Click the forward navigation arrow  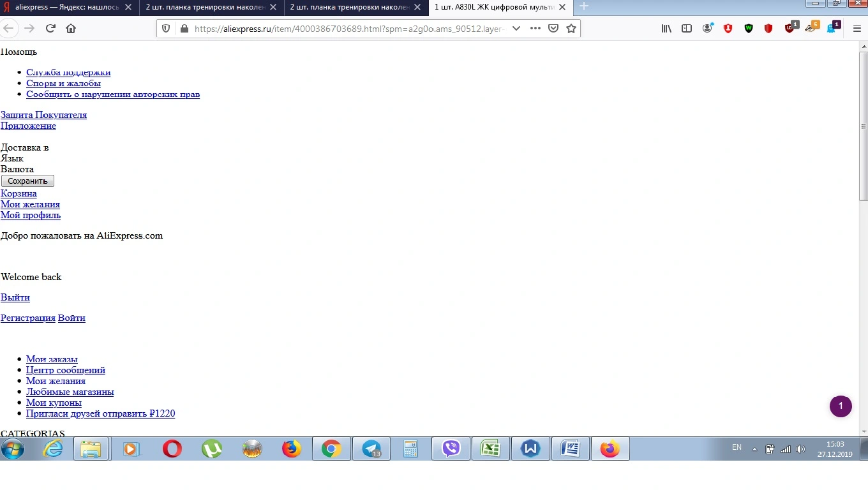point(29,28)
